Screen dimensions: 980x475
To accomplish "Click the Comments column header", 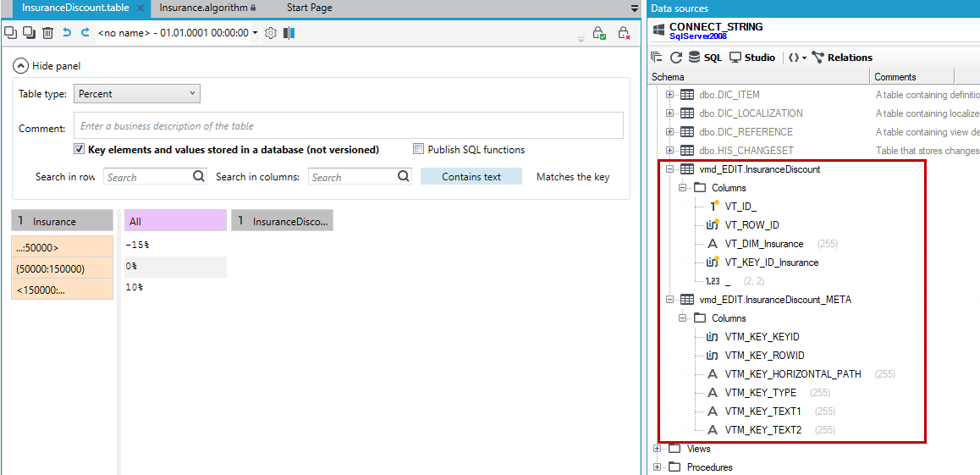I will (912, 77).
